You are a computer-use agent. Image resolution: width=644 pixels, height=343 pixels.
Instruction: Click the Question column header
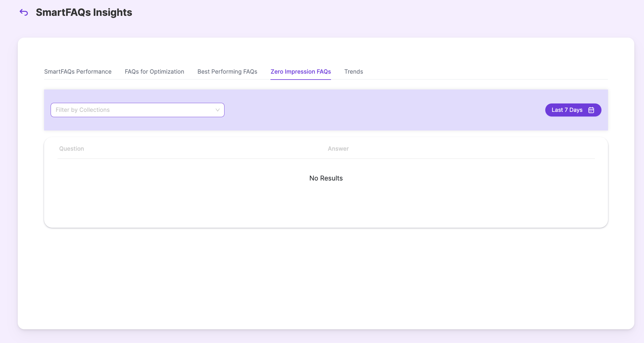tap(71, 149)
